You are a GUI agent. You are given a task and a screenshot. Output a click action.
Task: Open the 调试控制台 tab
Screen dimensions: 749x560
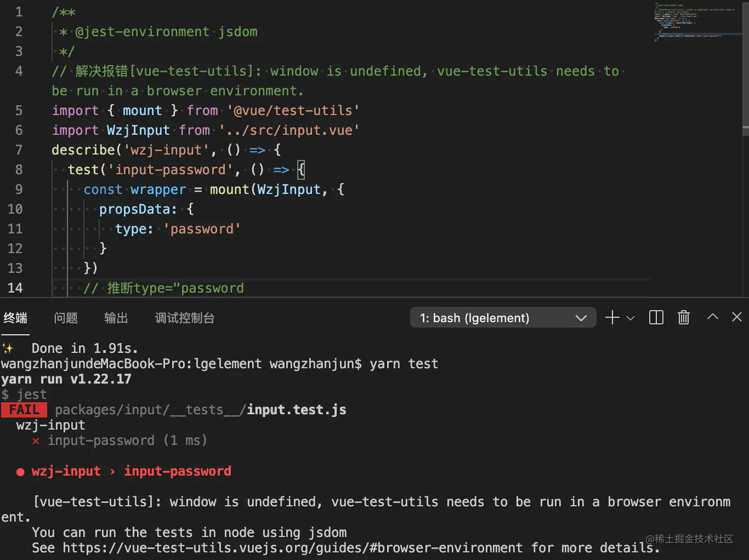(x=185, y=318)
